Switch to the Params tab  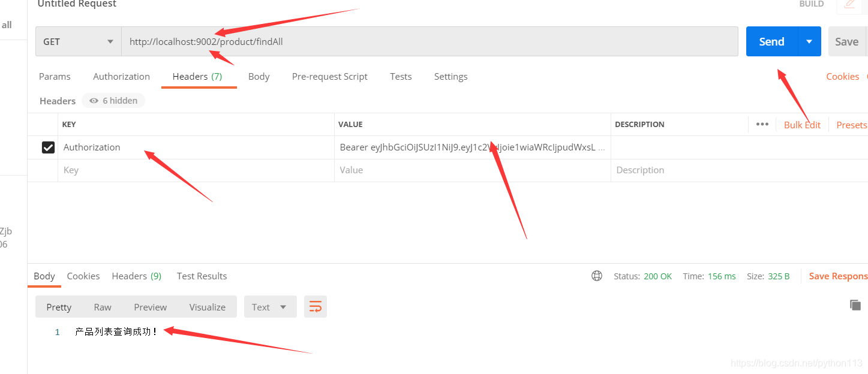(x=55, y=76)
